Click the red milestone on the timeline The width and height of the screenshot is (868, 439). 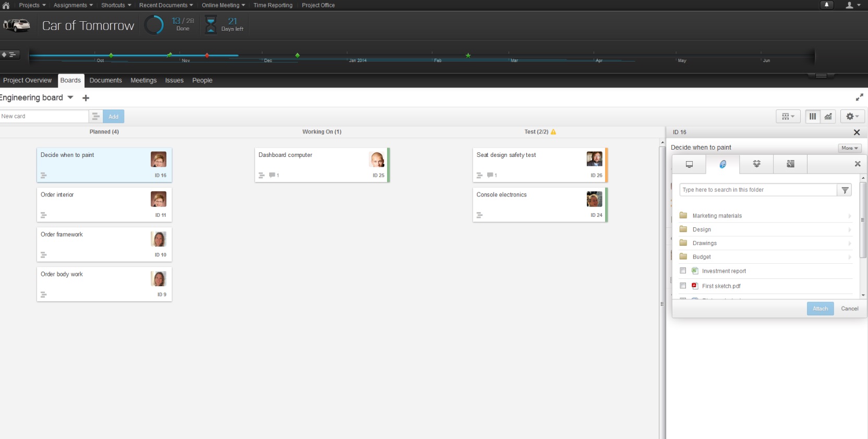207,55
